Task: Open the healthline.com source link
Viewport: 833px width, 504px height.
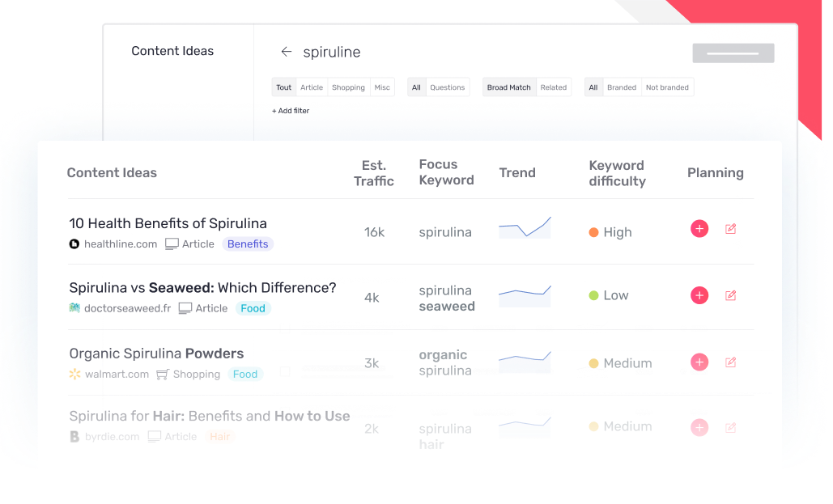Action: point(121,244)
